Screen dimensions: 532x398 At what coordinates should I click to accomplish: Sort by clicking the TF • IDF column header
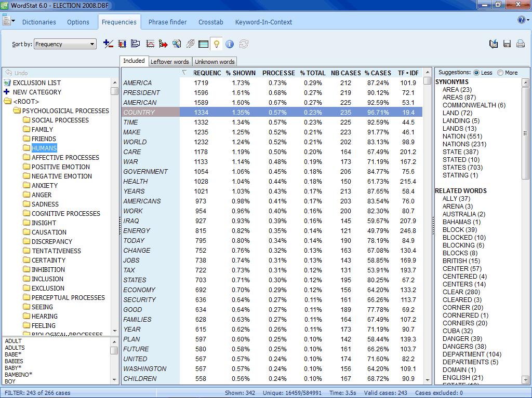pos(408,73)
